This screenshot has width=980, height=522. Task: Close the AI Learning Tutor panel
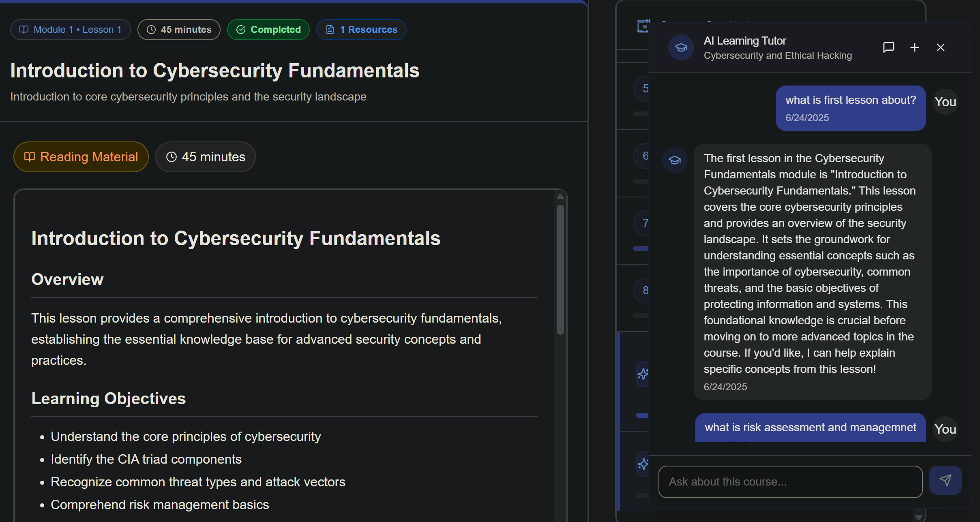[940, 47]
